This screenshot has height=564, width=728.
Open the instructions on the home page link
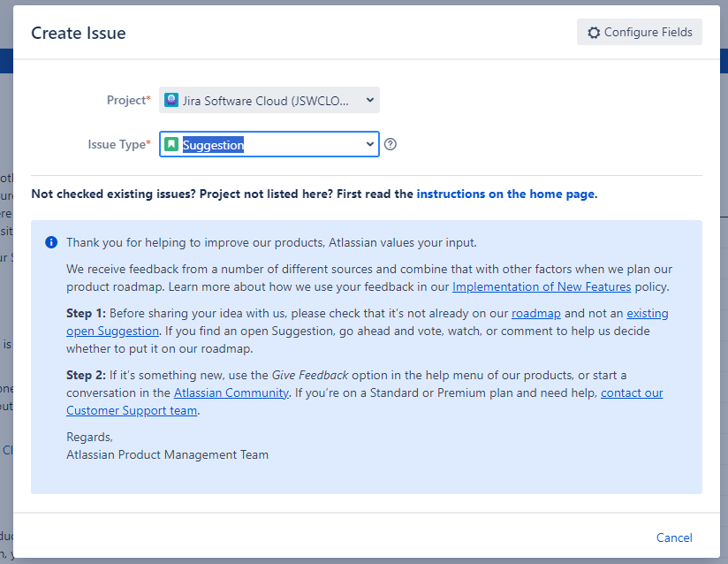(505, 194)
